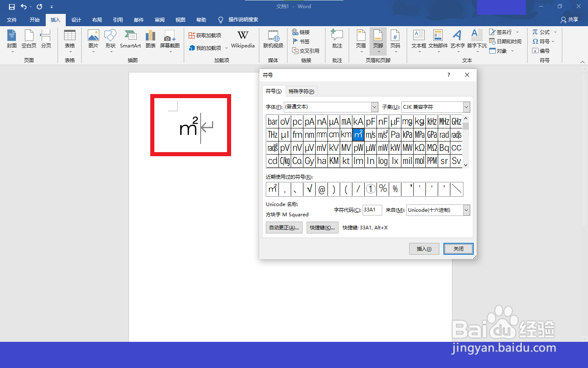Image resolution: width=588 pixels, height=368 pixels.
Task: Expand My Add-ins (我的加载项) dropdown
Action: 227,48
